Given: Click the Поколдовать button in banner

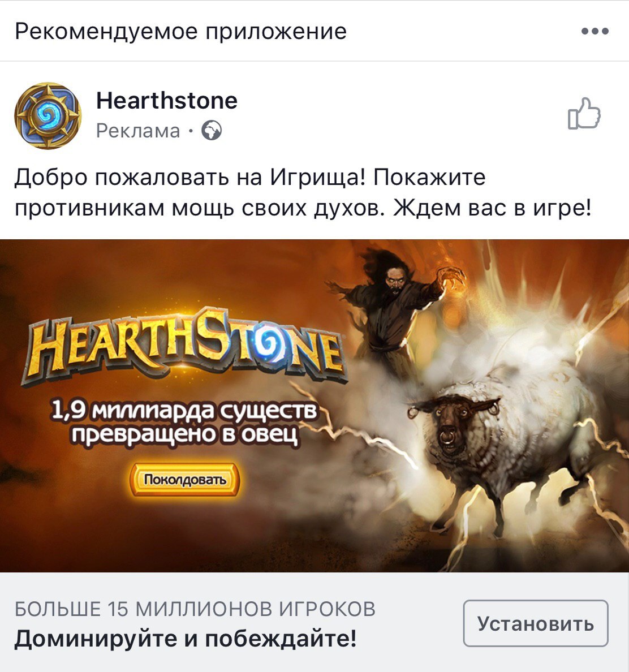Looking at the screenshot, I should point(184,480).
